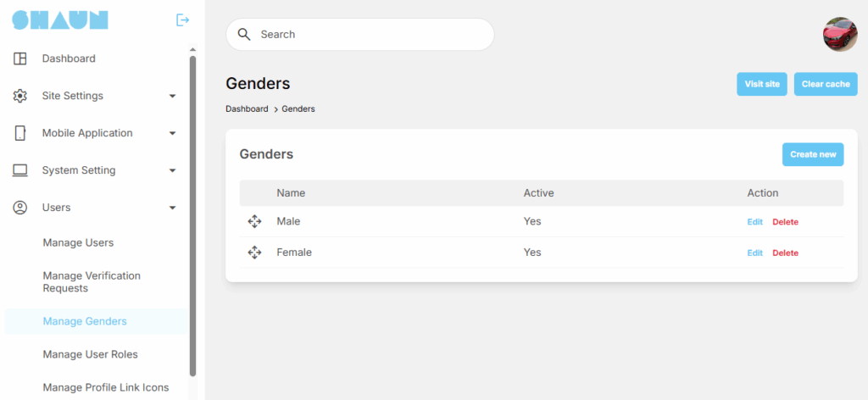Click the System Setting laptop icon
The height and width of the screenshot is (400, 868).
pos(20,170)
